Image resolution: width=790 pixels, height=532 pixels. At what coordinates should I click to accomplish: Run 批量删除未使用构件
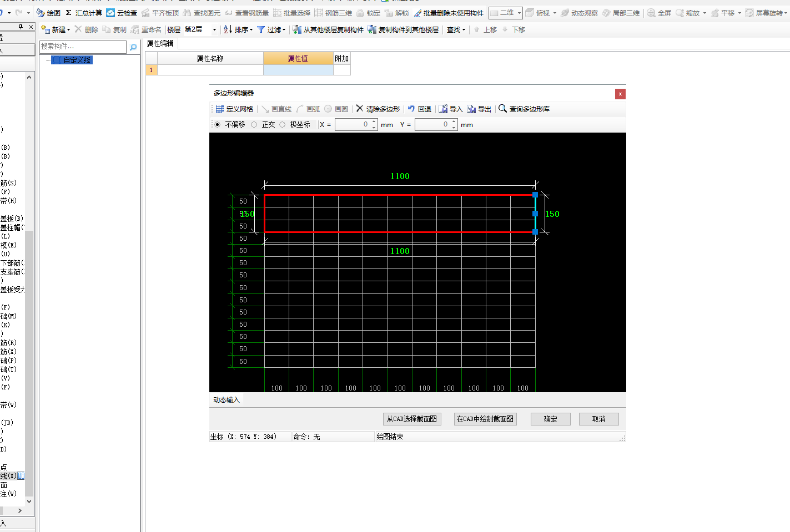click(449, 13)
